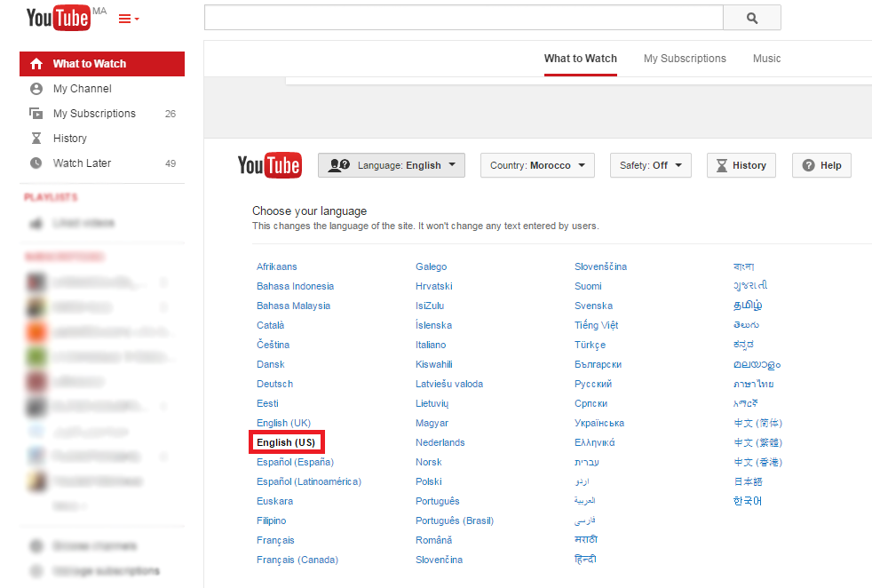Viewport: 872px width, 588px height.
Task: Open the Country: Morocco dropdown
Action: tap(537, 165)
